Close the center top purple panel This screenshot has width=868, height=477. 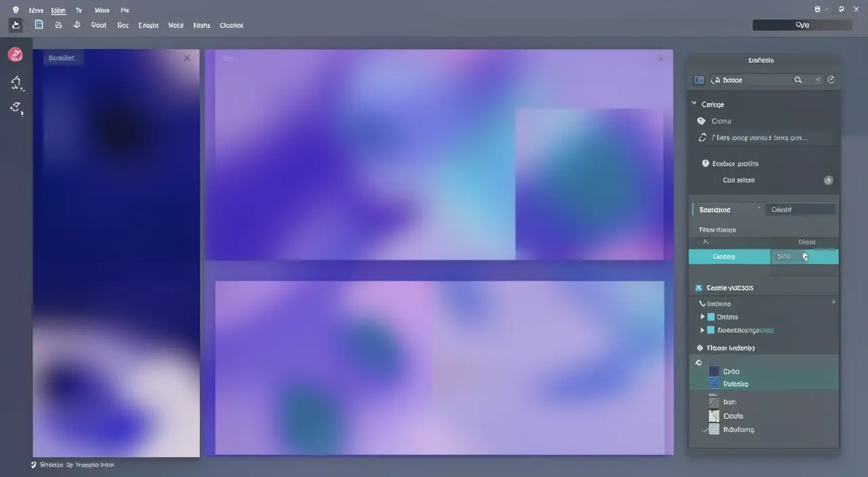[661, 59]
